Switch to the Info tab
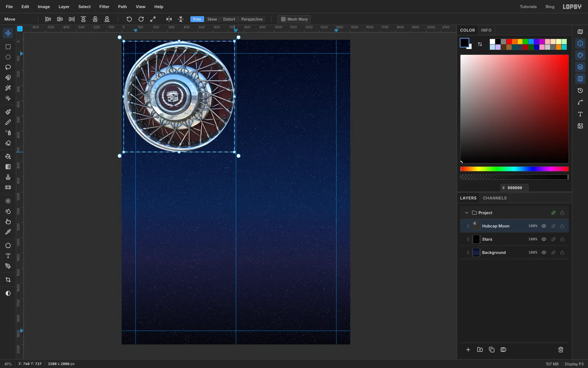Image resolution: width=588 pixels, height=368 pixels. tap(486, 30)
